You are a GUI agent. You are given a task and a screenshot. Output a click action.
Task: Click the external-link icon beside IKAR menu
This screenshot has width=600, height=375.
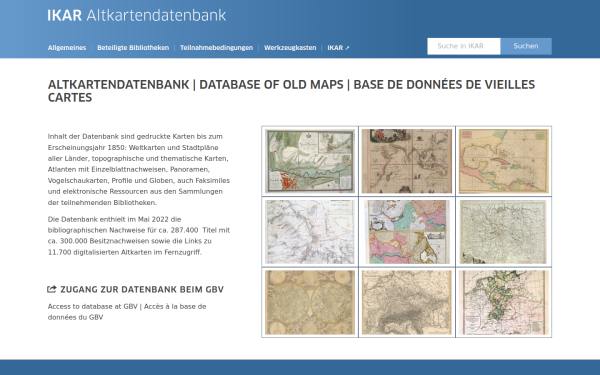click(x=347, y=48)
